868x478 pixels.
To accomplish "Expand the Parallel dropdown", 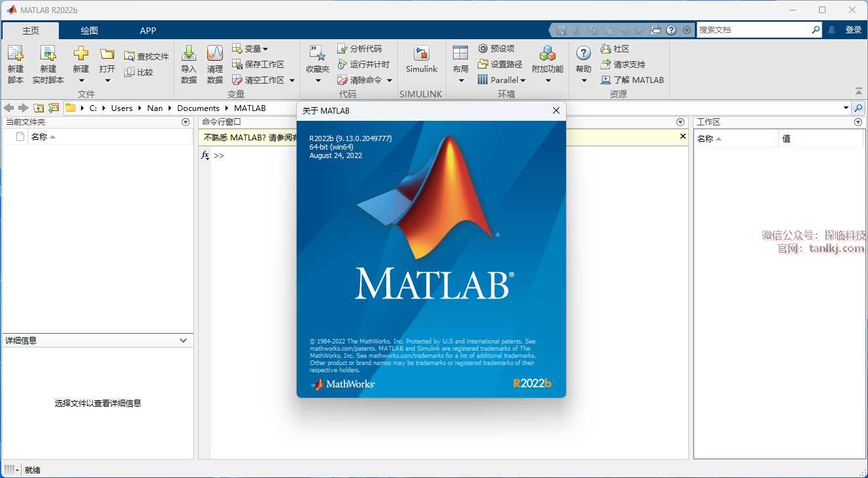I will [502, 80].
